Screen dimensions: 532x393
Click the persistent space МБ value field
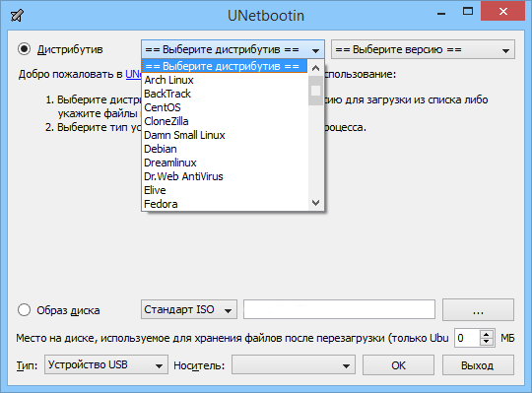point(467,338)
